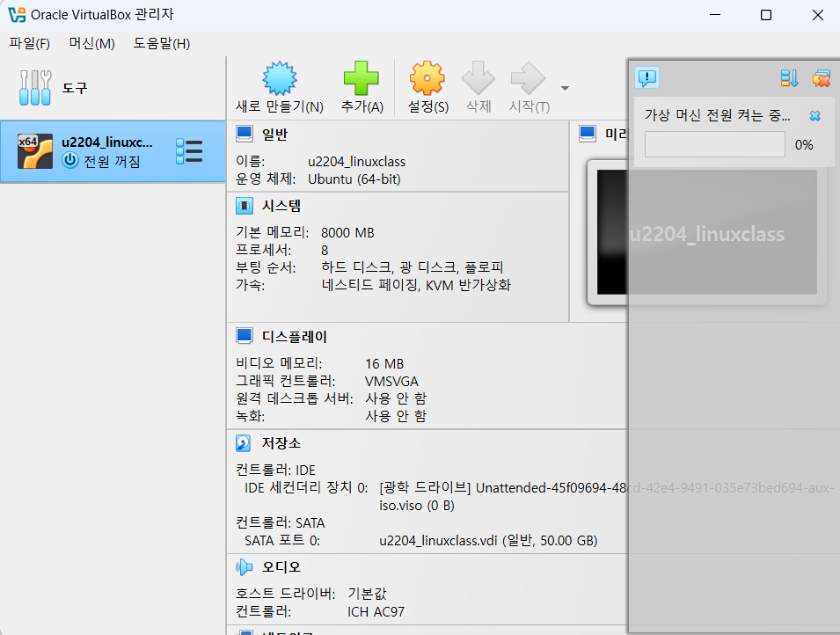The image size is (840, 635).
Task: Click the u2204_linuxclass.vdi disk entry
Action: pyautogui.click(x=488, y=541)
